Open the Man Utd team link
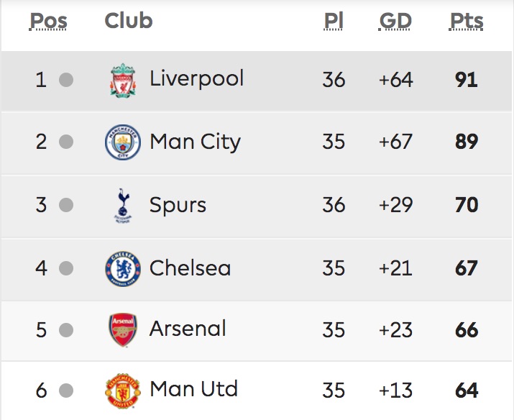Screen dimensions: 514x420 coord(193,389)
